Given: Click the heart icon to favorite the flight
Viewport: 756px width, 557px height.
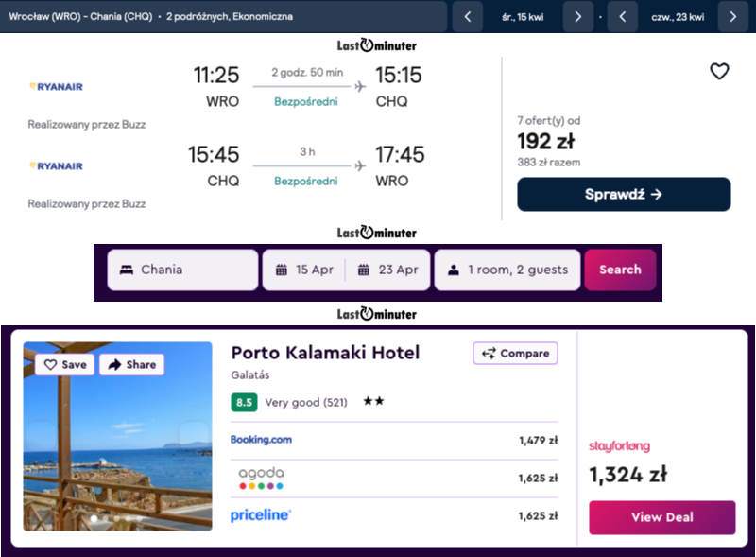Looking at the screenshot, I should pos(719,71).
